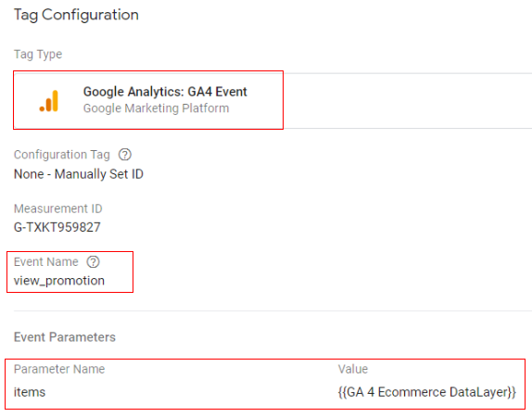Click the Tag Configuration heading
Screen dimensions: 532x417
(x=76, y=15)
